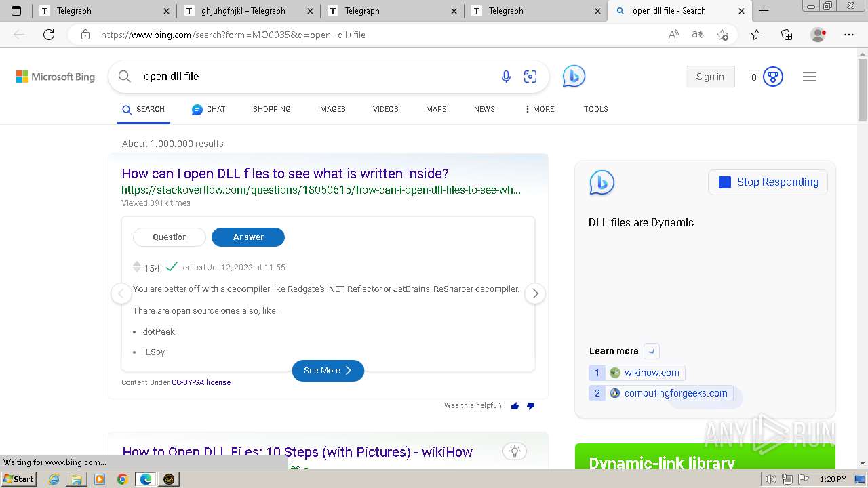Click thumbs up helpful icon
Screen dimensions: 868x488
click(515, 406)
